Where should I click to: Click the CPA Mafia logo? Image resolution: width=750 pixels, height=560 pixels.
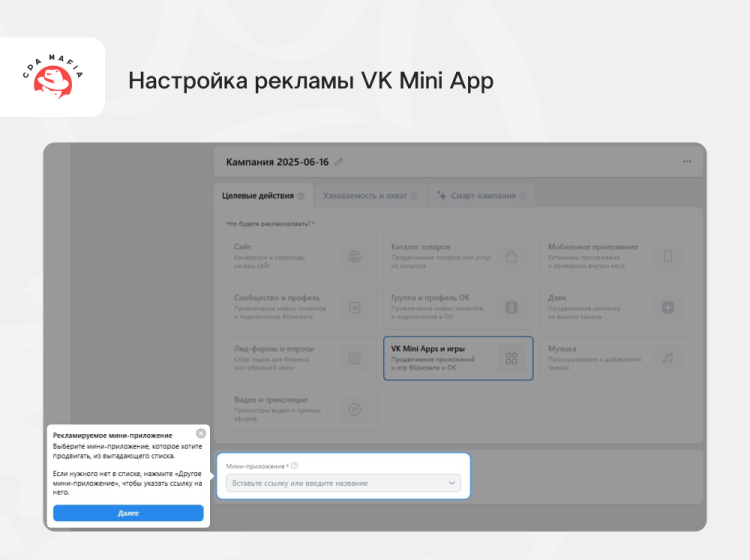point(53,77)
